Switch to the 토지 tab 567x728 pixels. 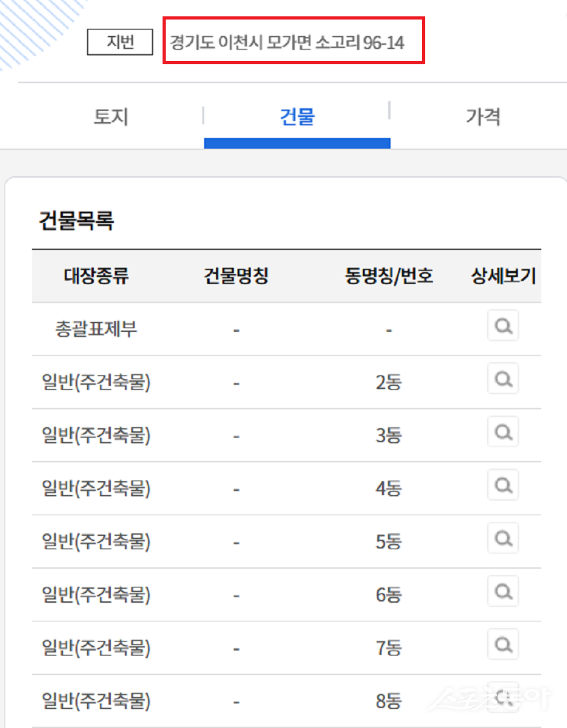[111, 117]
